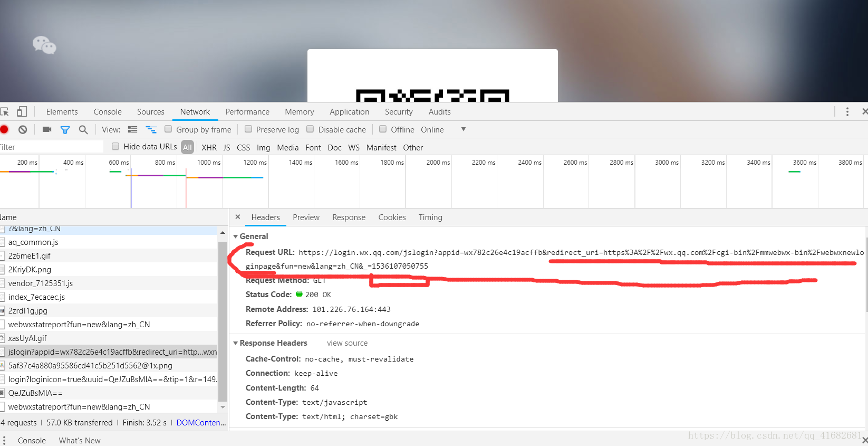Check Hide data URLs

(115, 146)
